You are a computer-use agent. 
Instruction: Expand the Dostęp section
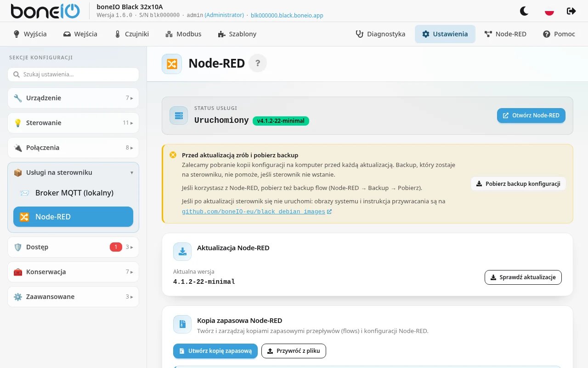point(73,247)
